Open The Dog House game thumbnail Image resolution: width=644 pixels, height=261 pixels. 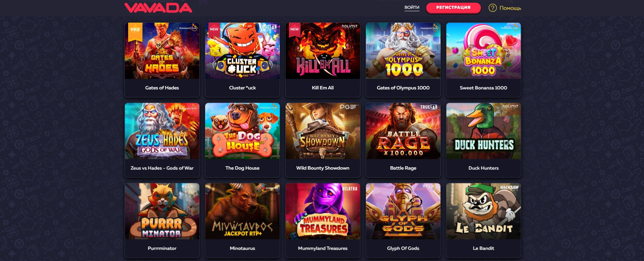point(242,131)
